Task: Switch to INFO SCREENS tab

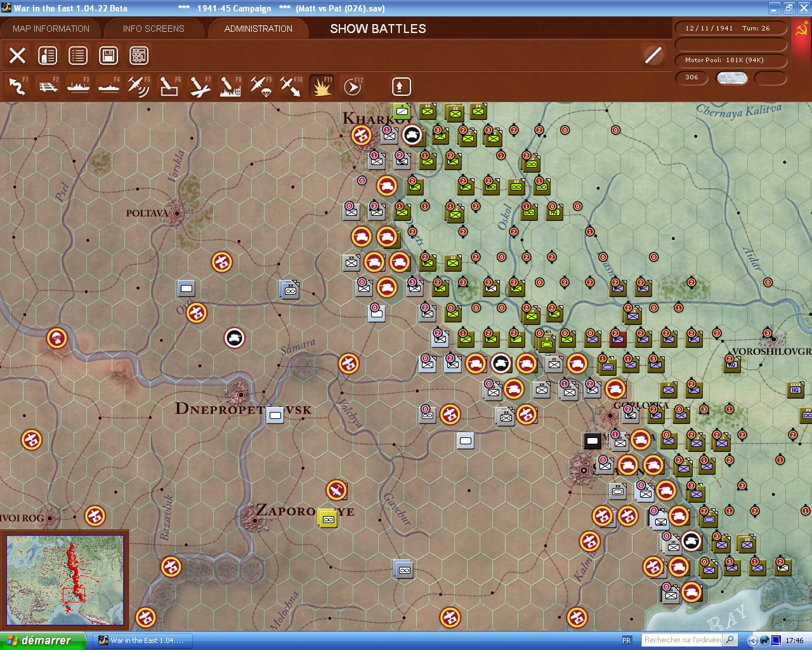Action: coord(154,29)
